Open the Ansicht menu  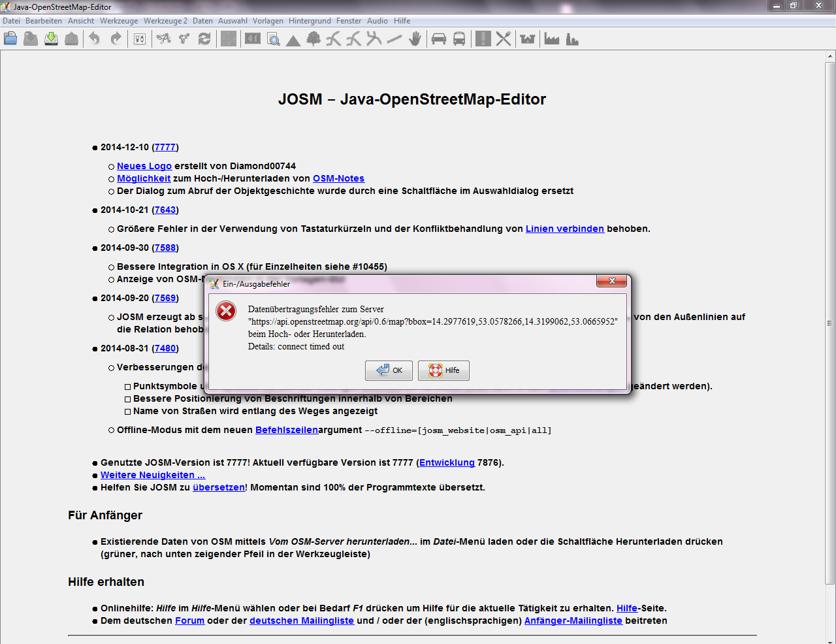point(81,21)
